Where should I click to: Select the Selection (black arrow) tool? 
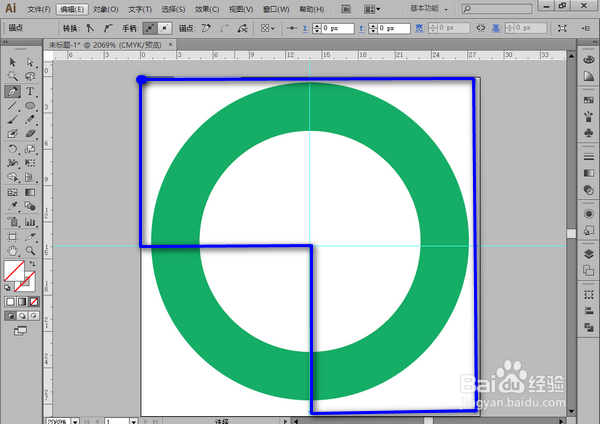click(x=12, y=62)
